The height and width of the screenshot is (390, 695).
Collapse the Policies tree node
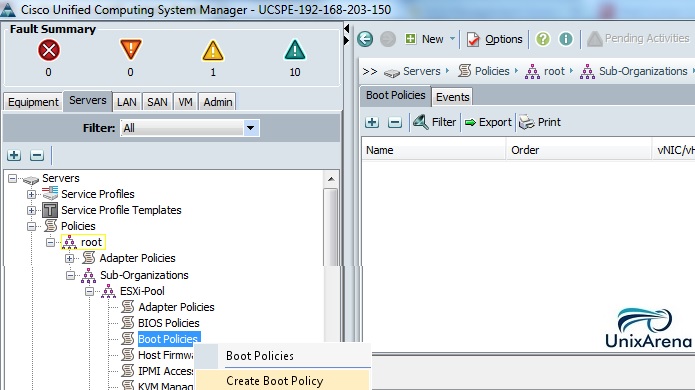tap(31, 226)
